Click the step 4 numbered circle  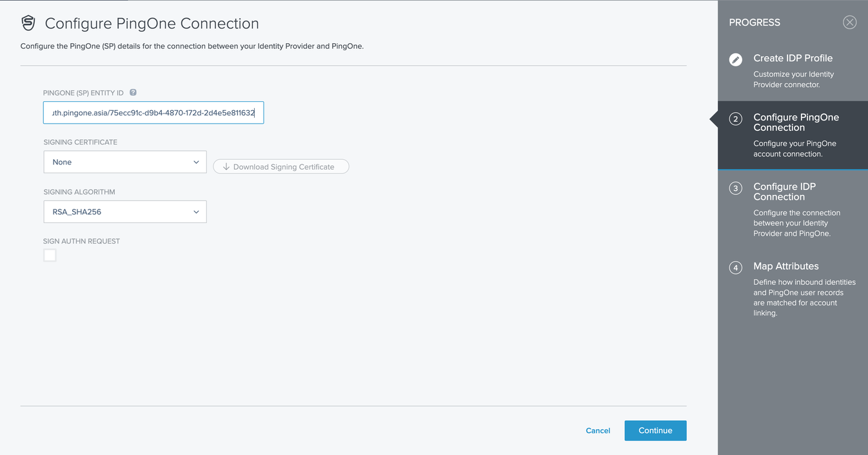pos(736,267)
